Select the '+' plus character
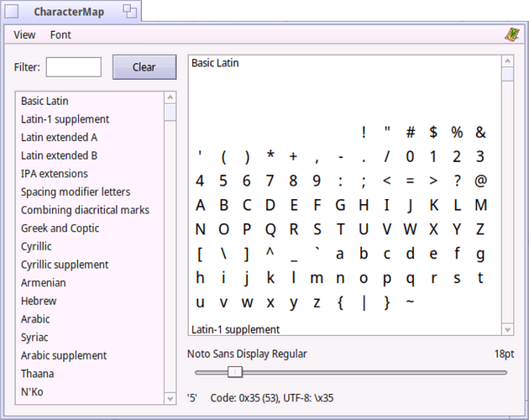Viewport: 529px width, 420px height. pos(294,156)
